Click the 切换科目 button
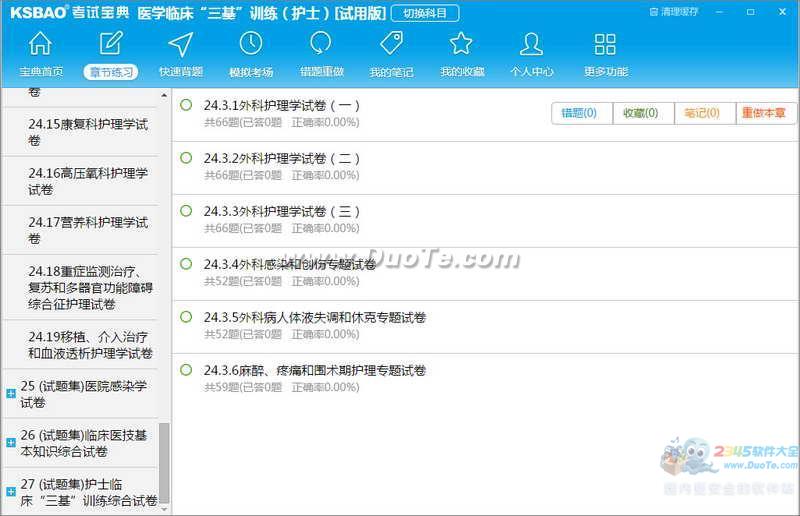The width and height of the screenshot is (800, 516). [425, 13]
